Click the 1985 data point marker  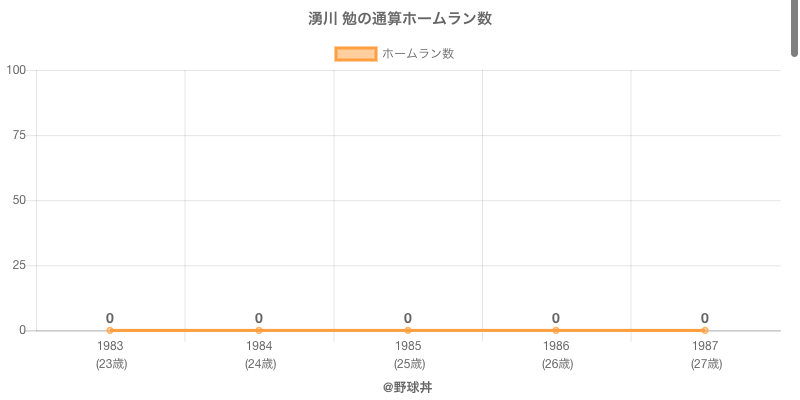coord(408,330)
